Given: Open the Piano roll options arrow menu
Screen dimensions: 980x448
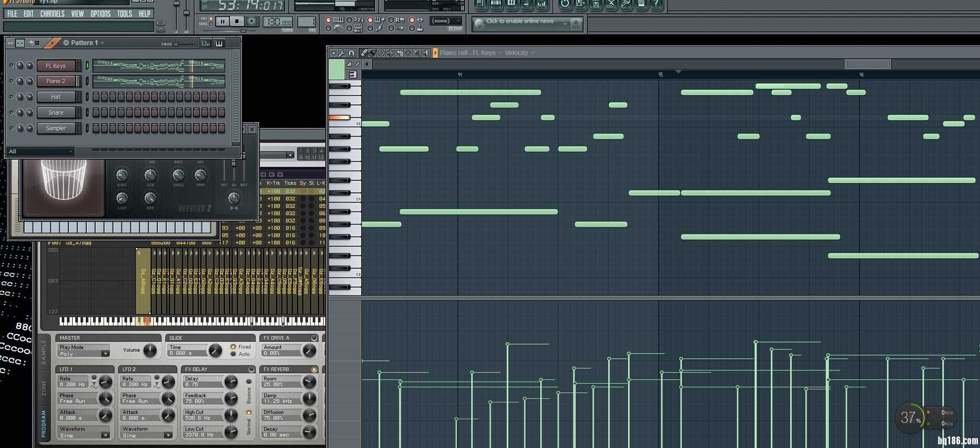Looking at the screenshot, I should pyautogui.click(x=334, y=53).
